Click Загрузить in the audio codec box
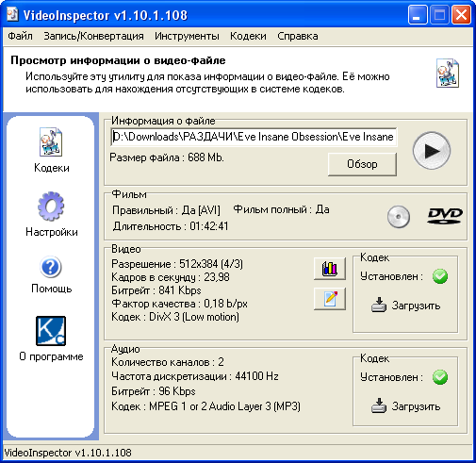The image size is (476, 463). [405, 406]
